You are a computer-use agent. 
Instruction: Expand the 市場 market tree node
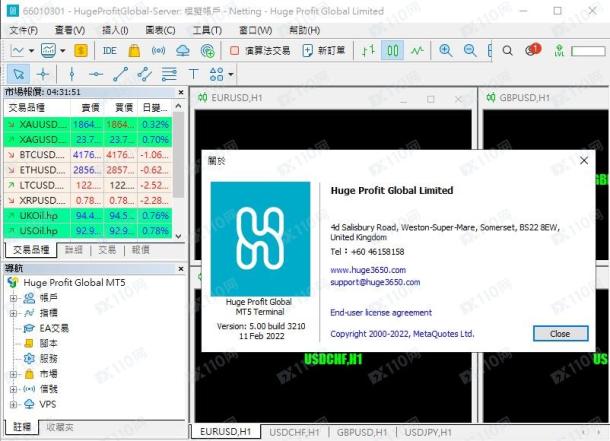click(x=13, y=374)
